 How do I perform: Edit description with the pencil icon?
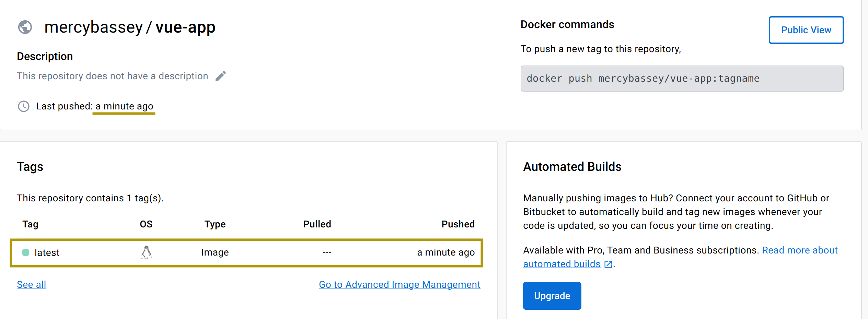[x=221, y=76]
